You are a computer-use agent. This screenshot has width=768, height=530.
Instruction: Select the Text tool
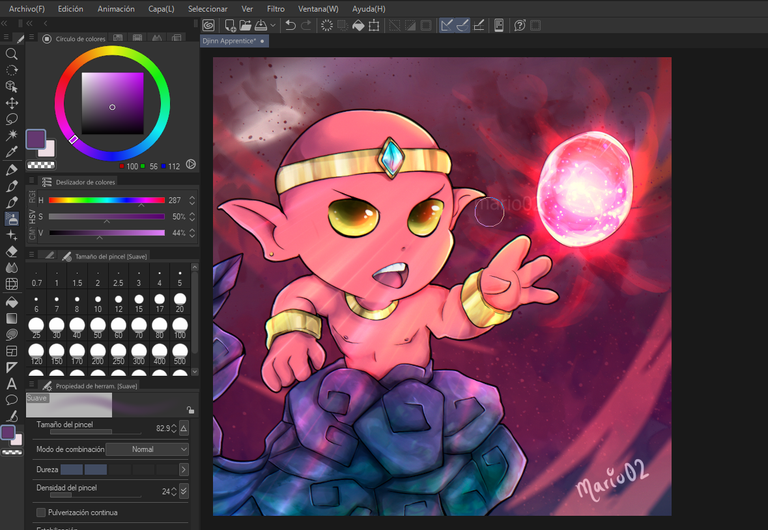point(12,383)
